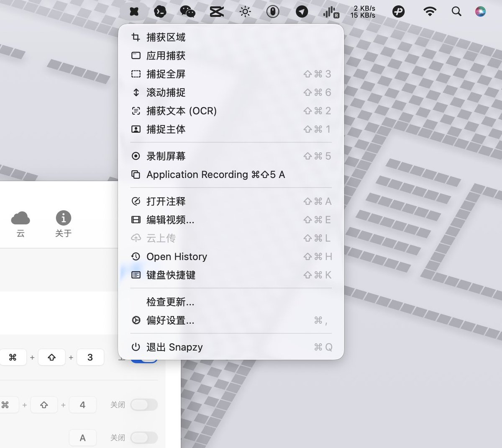Start 录制屏幕 screen recording
Viewport: 502px width, 448px height.
[231, 156]
